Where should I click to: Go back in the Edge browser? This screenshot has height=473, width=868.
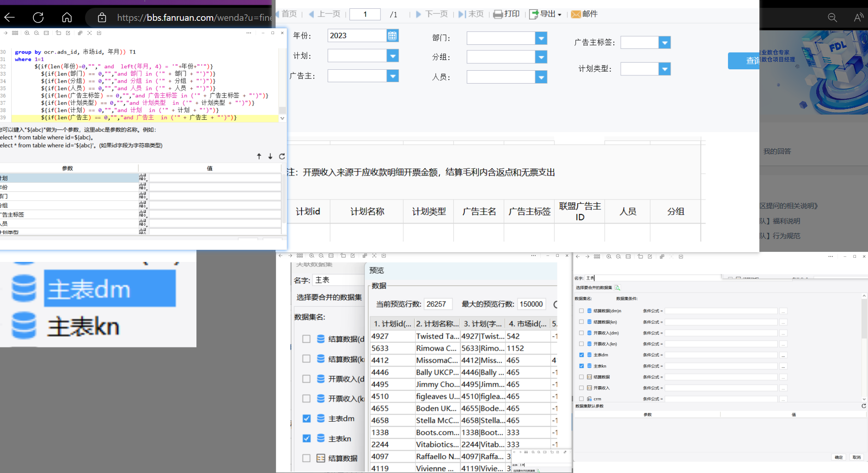pos(10,18)
